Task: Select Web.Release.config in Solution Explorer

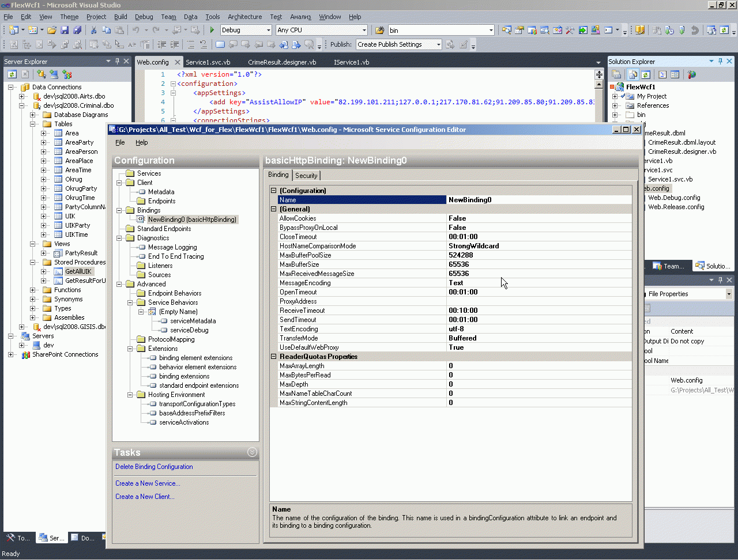Action: [x=676, y=207]
